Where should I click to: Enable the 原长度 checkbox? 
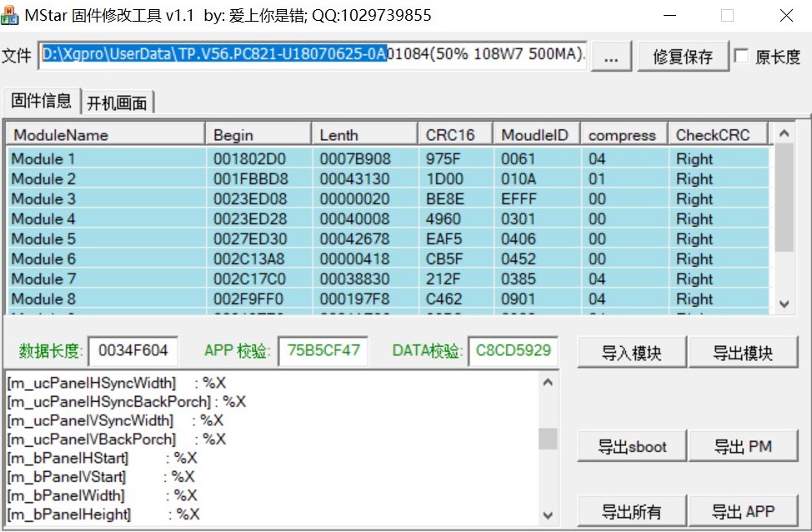click(x=741, y=56)
